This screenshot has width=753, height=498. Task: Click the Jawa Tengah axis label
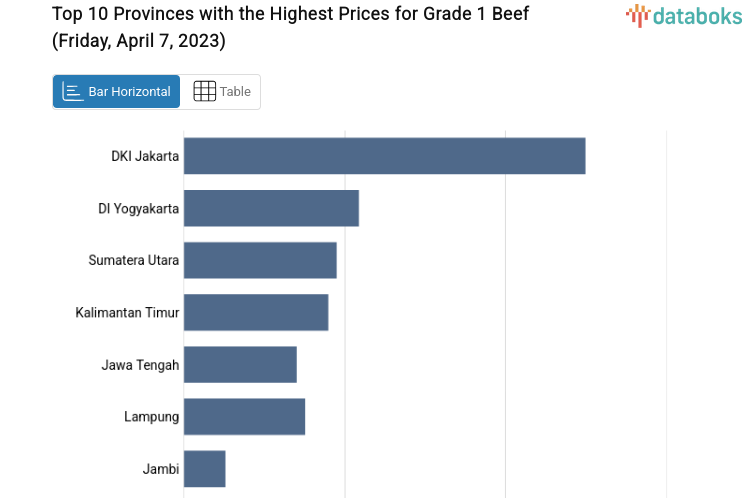point(140,364)
